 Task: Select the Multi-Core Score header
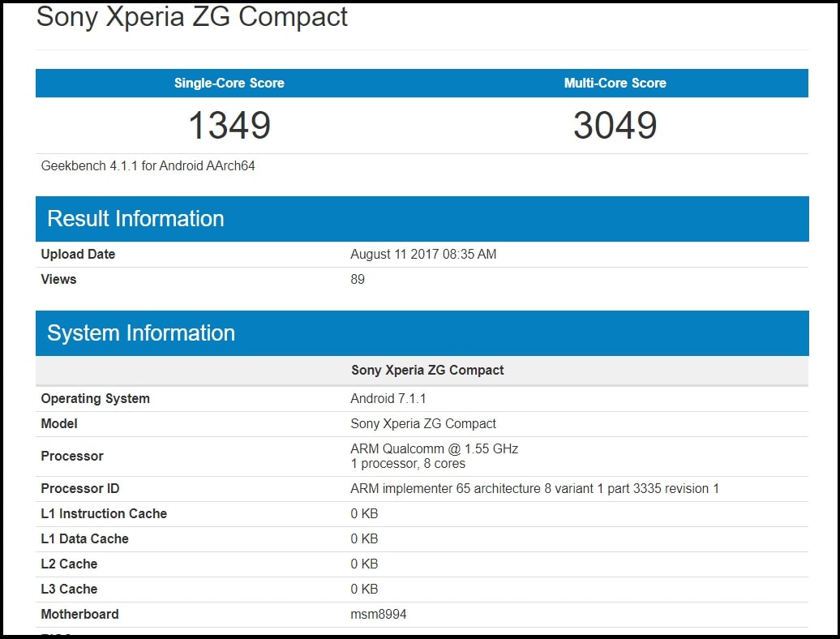point(615,83)
